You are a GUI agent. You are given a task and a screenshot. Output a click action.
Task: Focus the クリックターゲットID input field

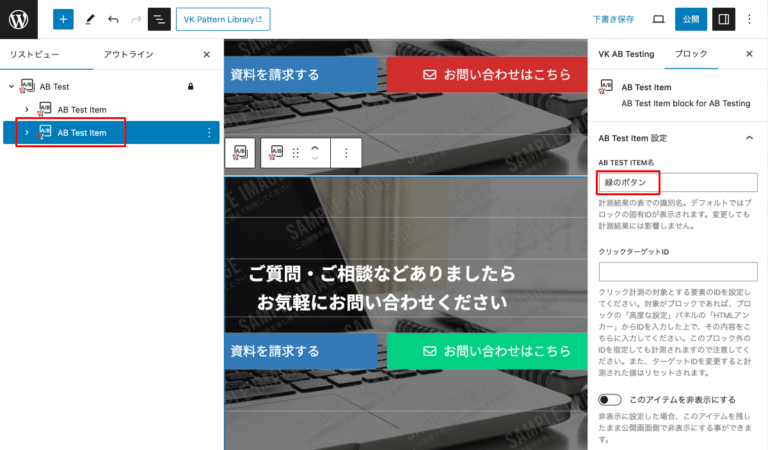pyautogui.click(x=678, y=271)
